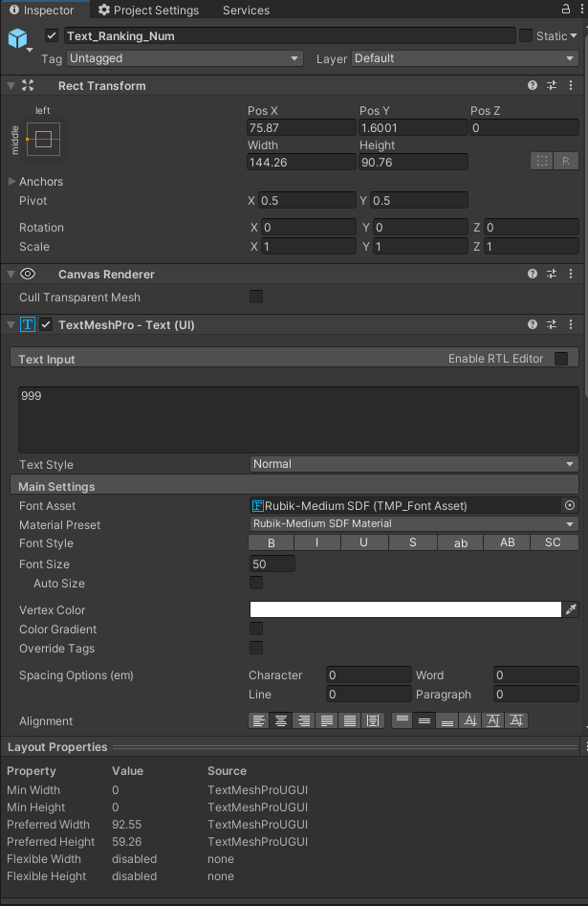The image size is (588, 906).
Task: Open Rect Transform preset selector
Action: coord(552,85)
